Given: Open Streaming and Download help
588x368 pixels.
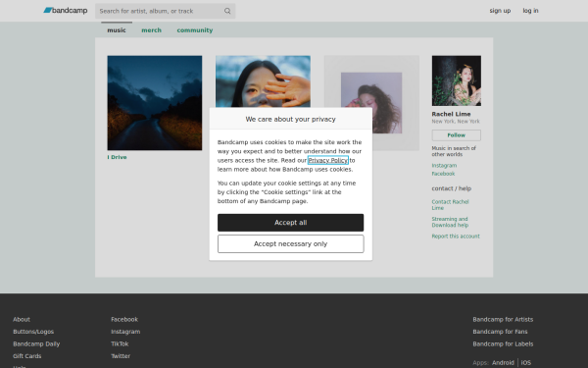Looking at the screenshot, I should click(450, 222).
